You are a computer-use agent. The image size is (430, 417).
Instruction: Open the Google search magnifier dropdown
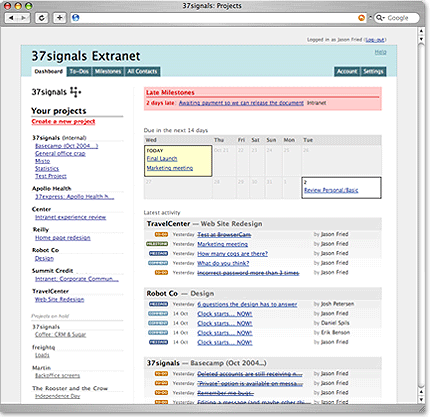click(380, 18)
